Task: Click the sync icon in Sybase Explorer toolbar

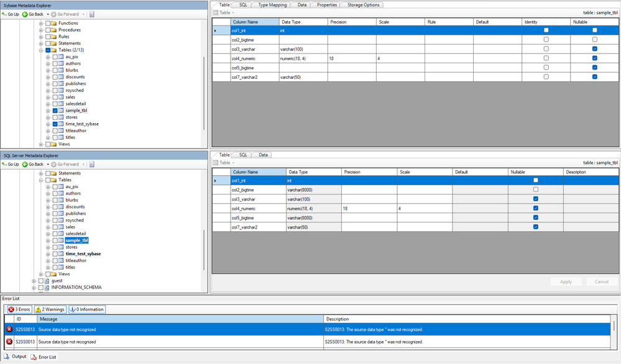Action: 92,14
